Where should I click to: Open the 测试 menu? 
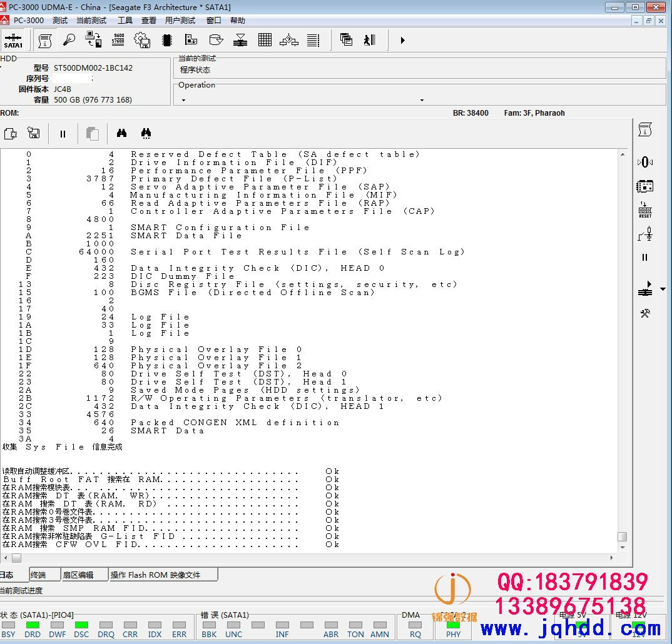click(60, 21)
